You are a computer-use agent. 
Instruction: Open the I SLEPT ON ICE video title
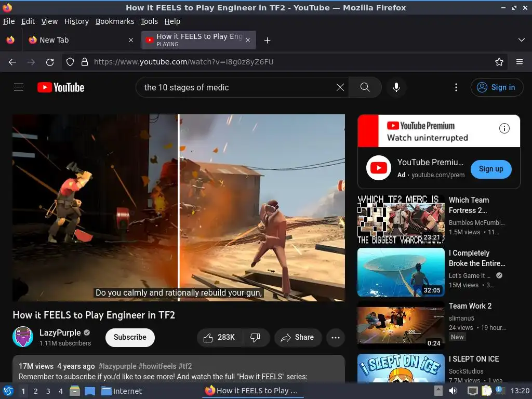474,359
